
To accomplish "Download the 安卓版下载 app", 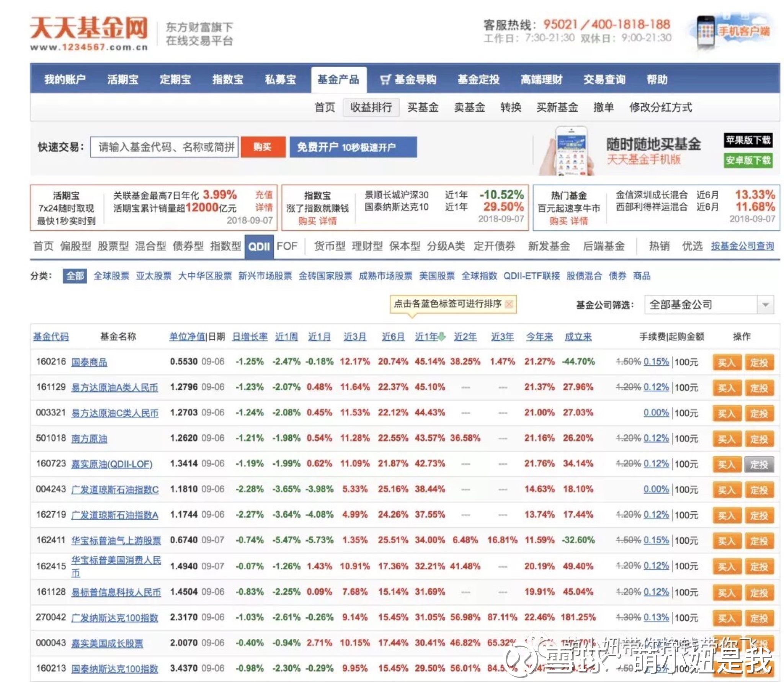I will point(748,160).
